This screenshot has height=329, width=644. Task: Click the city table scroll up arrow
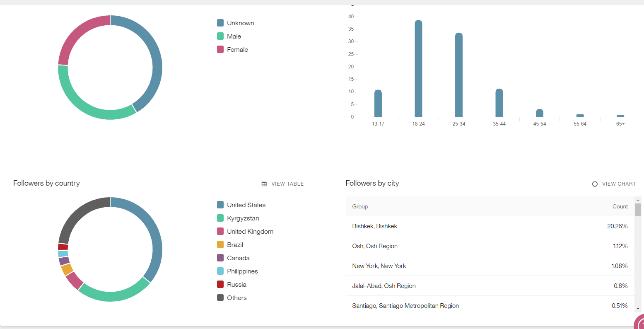tap(638, 200)
